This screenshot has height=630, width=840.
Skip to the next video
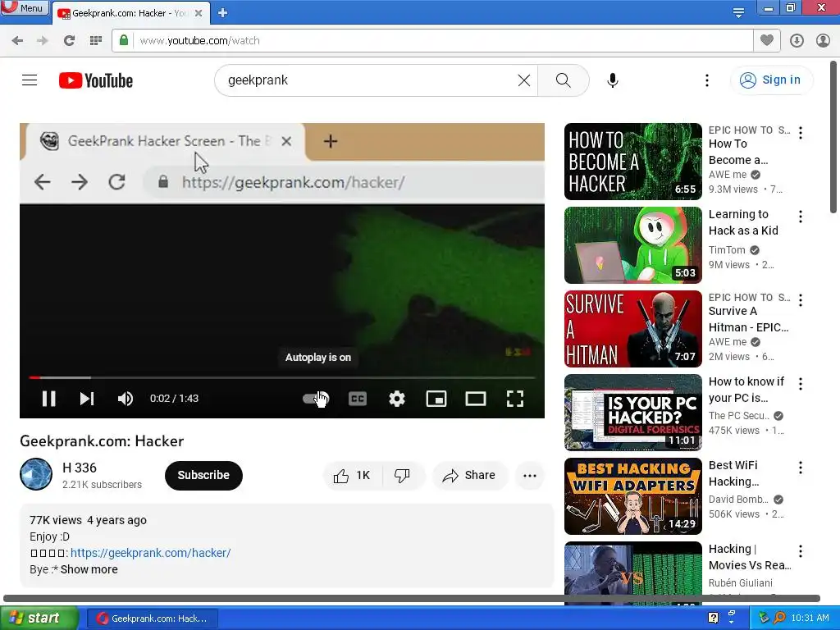pos(87,399)
